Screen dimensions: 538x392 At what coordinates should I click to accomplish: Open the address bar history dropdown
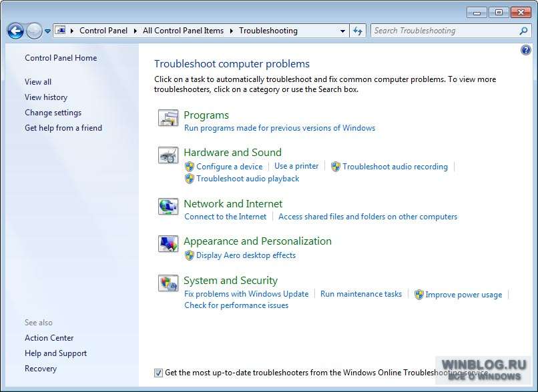[x=342, y=31]
